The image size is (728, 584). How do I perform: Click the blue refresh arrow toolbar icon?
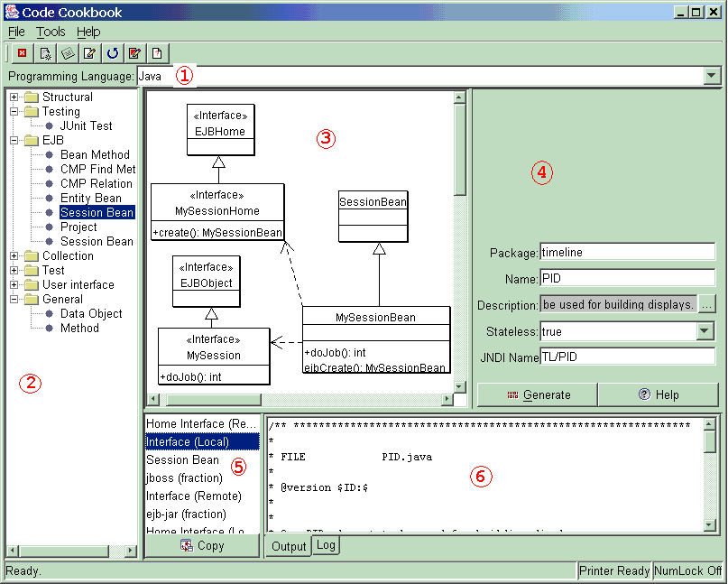[113, 53]
